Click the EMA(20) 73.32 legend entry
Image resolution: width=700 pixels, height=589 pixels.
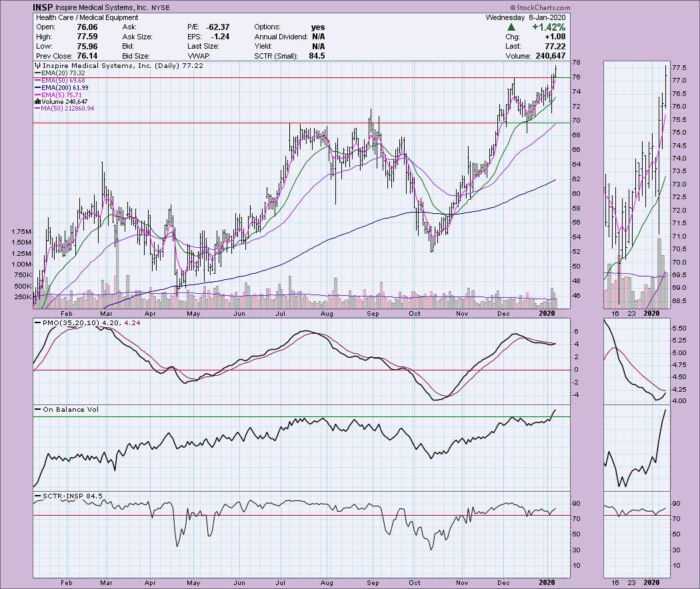click(59, 73)
